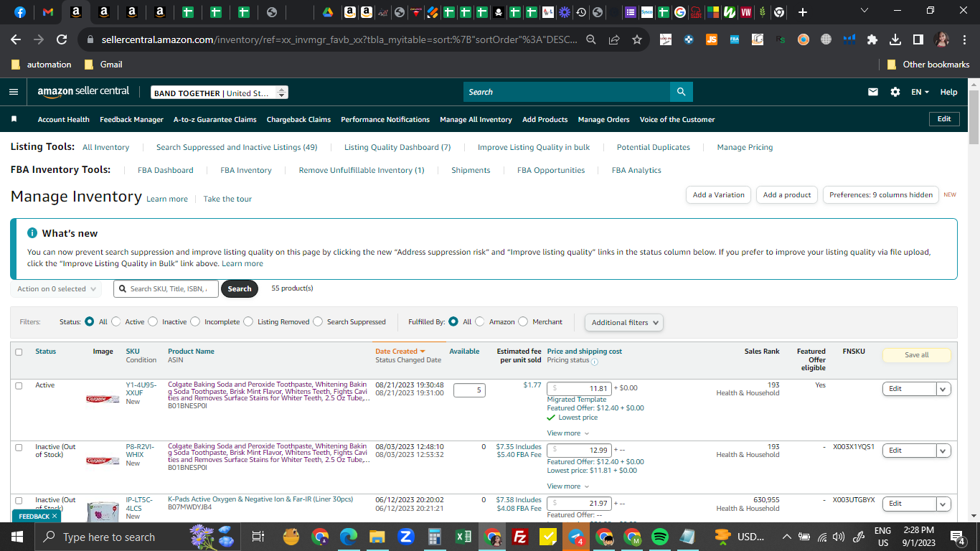Click the Search SKU, Title, ISBN input field
The width and height of the screenshot is (980, 551).
point(166,289)
